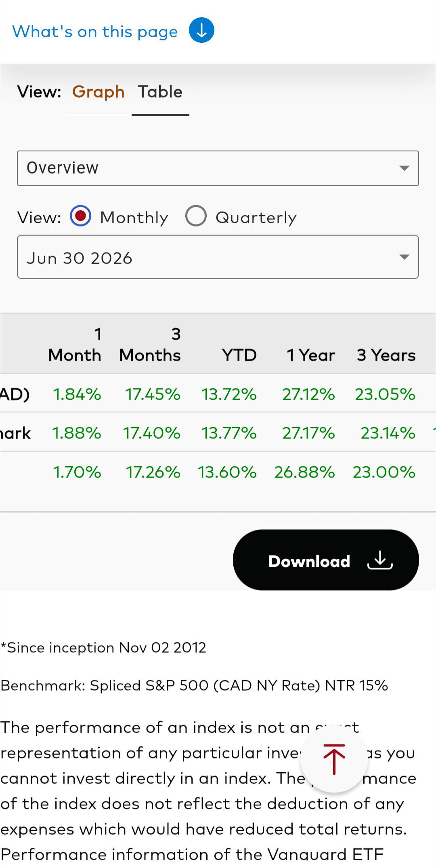The height and width of the screenshot is (868, 436).
Task: Open the Overview dropdown
Action: pos(218,168)
